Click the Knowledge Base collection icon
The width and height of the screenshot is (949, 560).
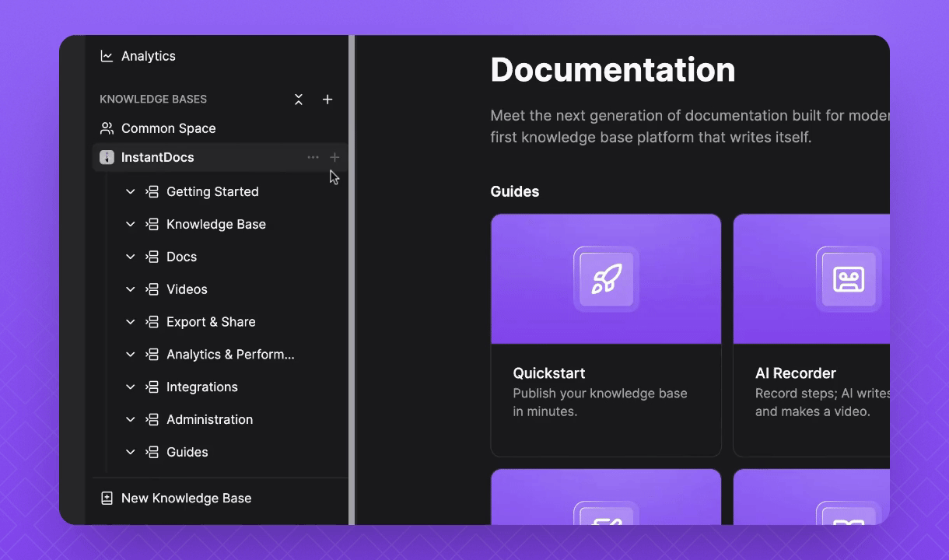pyautogui.click(x=152, y=224)
